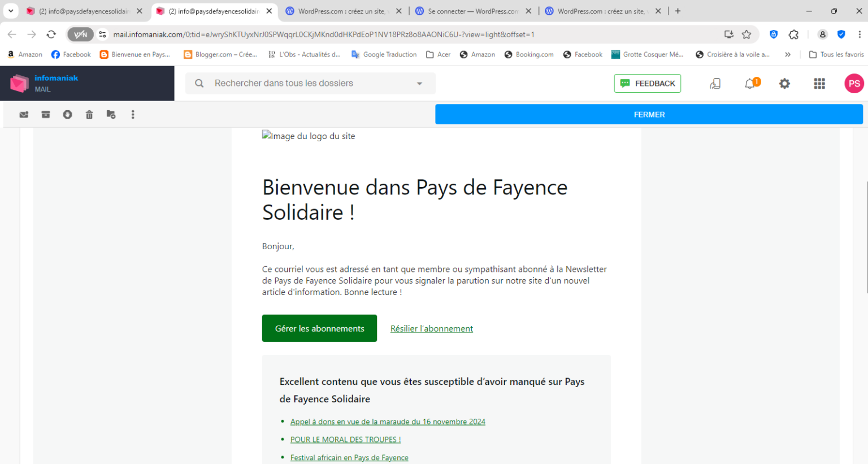Open the Infomaniak apps grid

click(819, 84)
